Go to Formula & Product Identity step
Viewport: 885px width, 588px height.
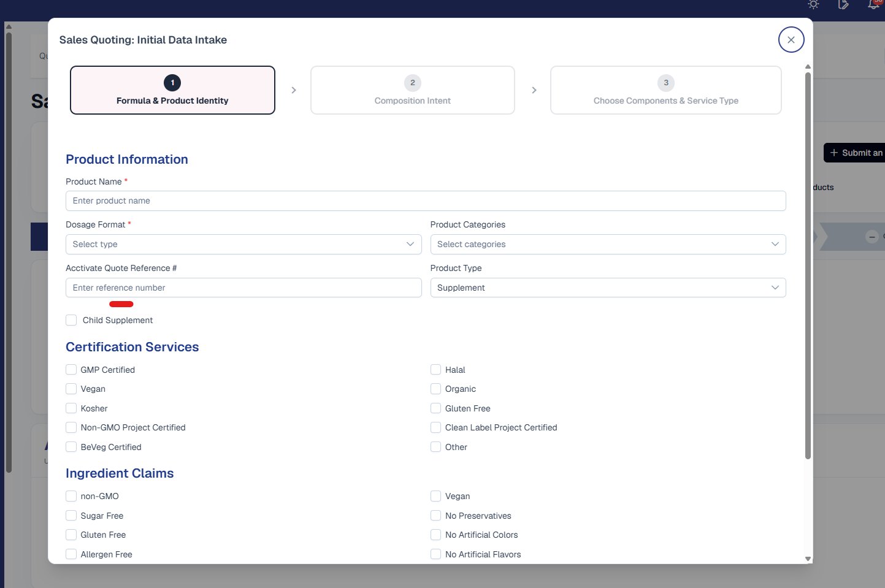[x=172, y=90]
